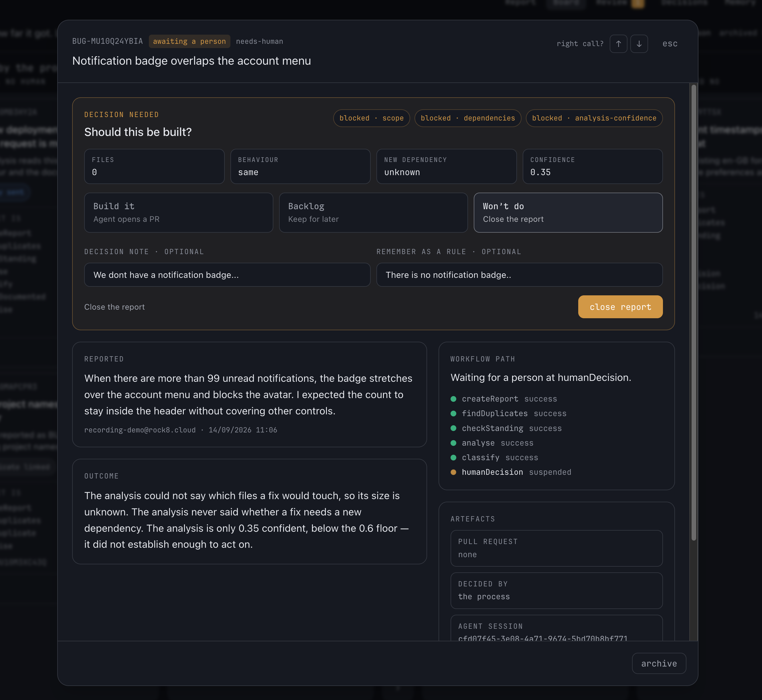Click the bug ID BUG-MU10Q24YBIA

[x=108, y=41]
